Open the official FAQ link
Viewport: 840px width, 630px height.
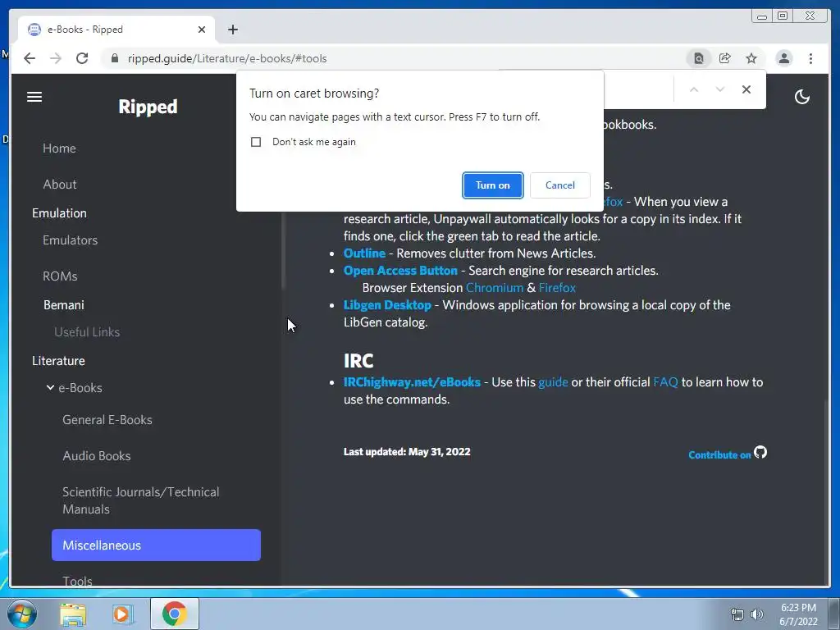tap(665, 382)
